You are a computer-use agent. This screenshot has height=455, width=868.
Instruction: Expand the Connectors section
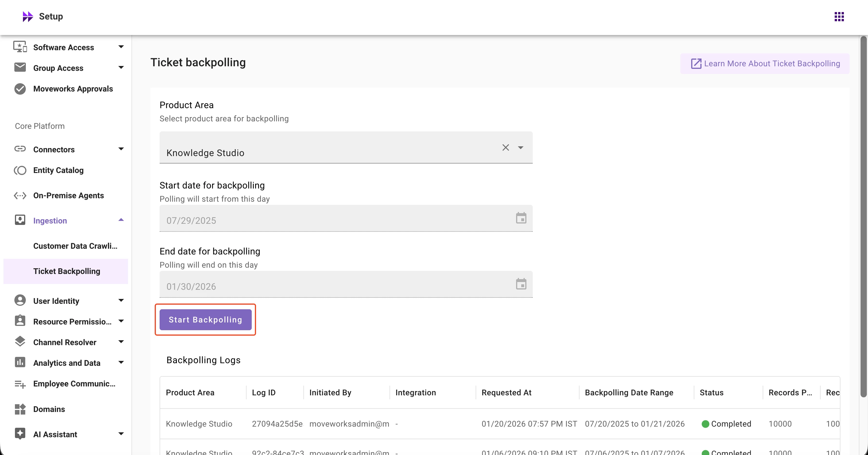[x=121, y=149]
